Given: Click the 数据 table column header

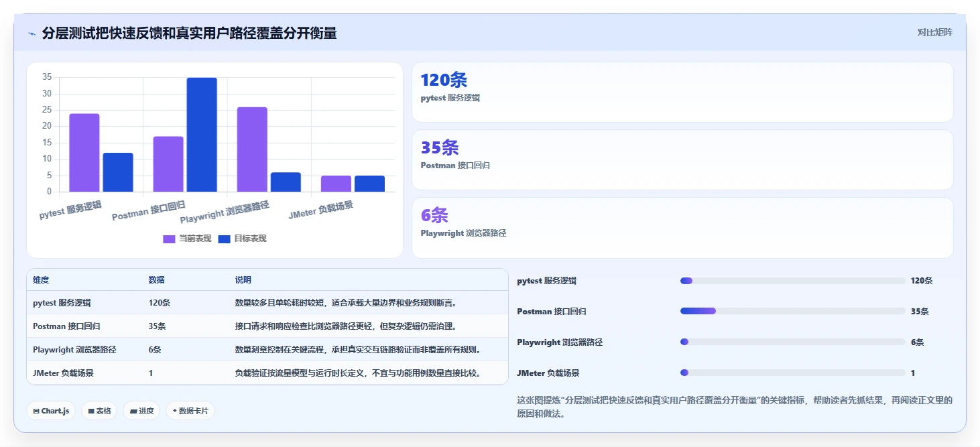Looking at the screenshot, I should pos(156,280).
